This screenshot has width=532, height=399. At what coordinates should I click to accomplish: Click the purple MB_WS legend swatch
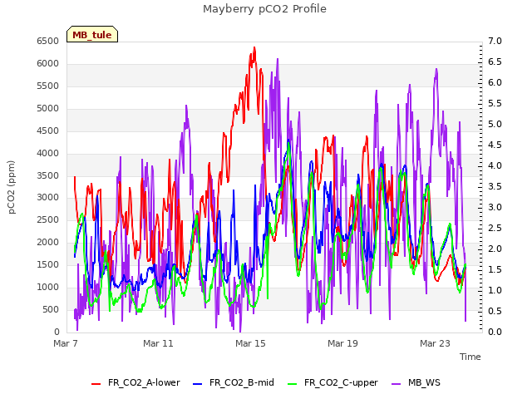[x=396, y=384]
